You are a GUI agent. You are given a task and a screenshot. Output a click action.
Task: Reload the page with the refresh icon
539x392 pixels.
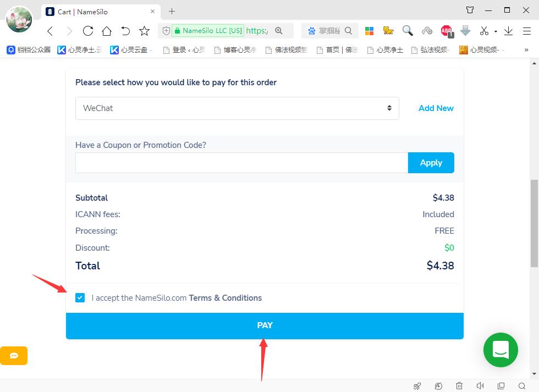[x=88, y=31]
